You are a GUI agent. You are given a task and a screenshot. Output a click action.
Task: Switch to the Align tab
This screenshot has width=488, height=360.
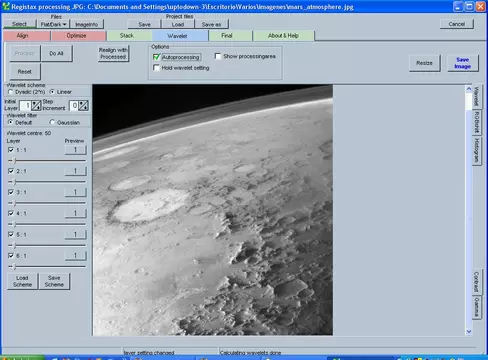pos(27,36)
